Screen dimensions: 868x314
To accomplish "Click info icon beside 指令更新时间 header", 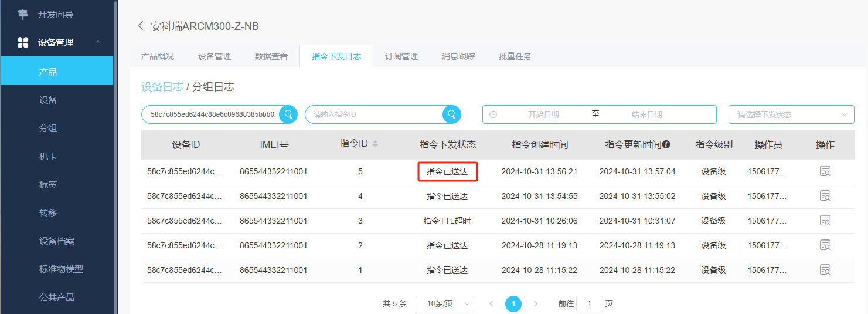I will click(x=666, y=144).
